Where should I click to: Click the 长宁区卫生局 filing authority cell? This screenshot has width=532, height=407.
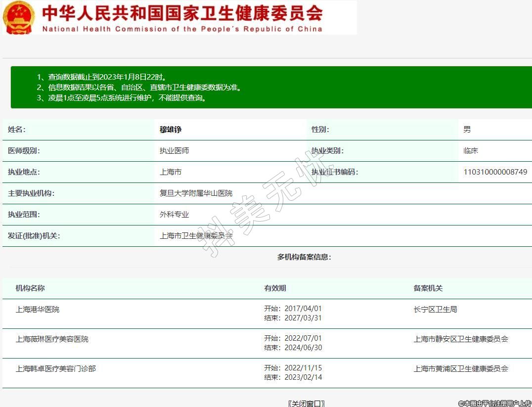tap(435, 310)
